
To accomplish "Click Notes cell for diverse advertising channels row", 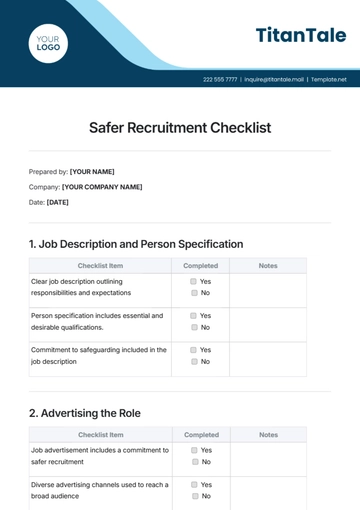I will (x=268, y=493).
